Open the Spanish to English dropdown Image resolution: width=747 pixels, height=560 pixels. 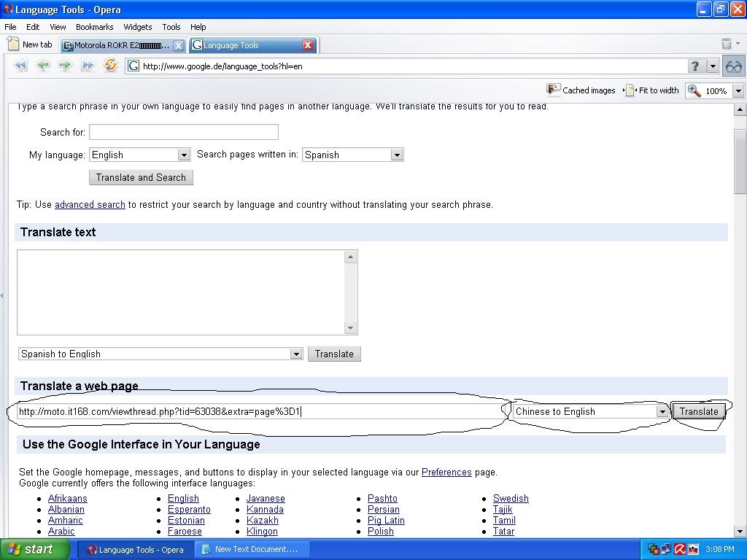pos(160,354)
